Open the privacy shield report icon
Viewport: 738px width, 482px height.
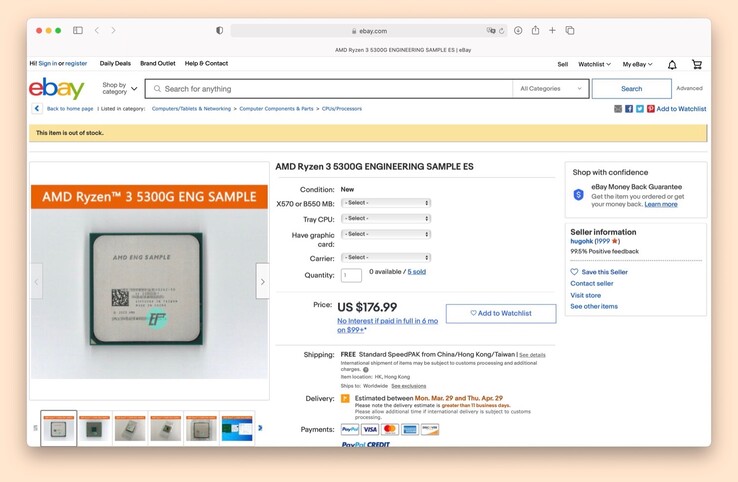point(219,31)
